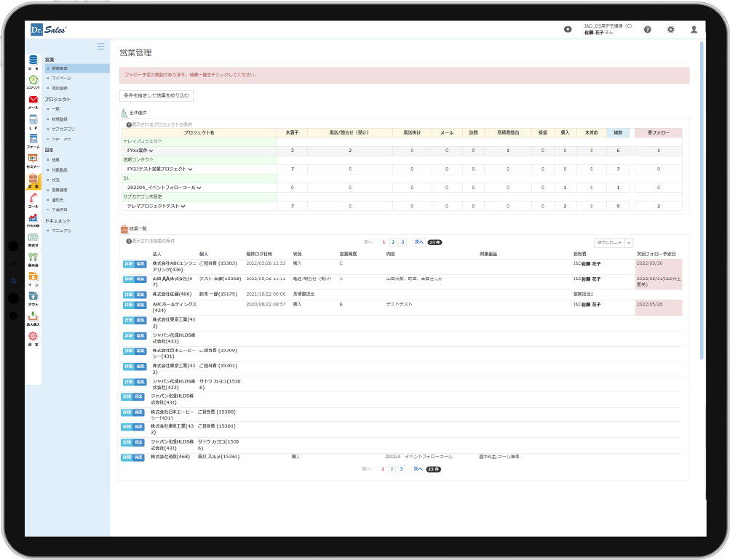Click the user profile icon at top right
This screenshot has width=730, height=560.
(x=694, y=30)
